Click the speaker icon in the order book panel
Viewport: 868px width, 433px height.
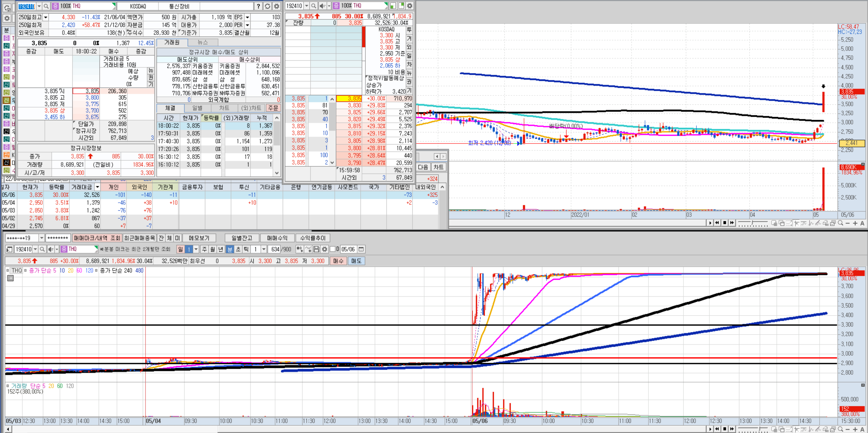(322, 6)
